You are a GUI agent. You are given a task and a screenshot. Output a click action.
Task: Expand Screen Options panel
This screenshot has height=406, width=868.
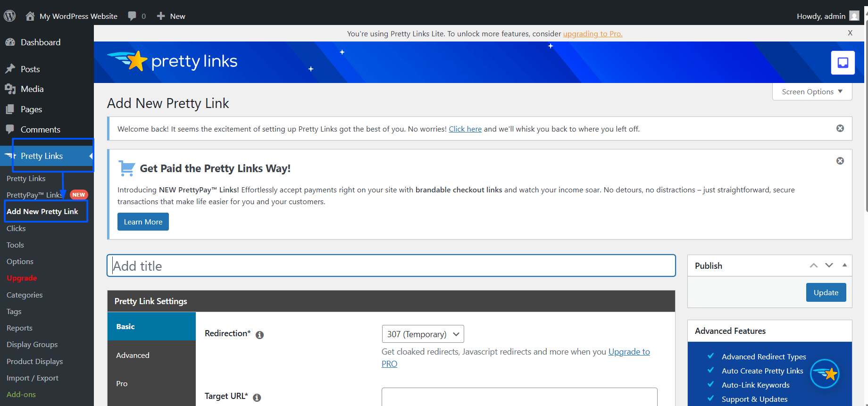click(812, 91)
